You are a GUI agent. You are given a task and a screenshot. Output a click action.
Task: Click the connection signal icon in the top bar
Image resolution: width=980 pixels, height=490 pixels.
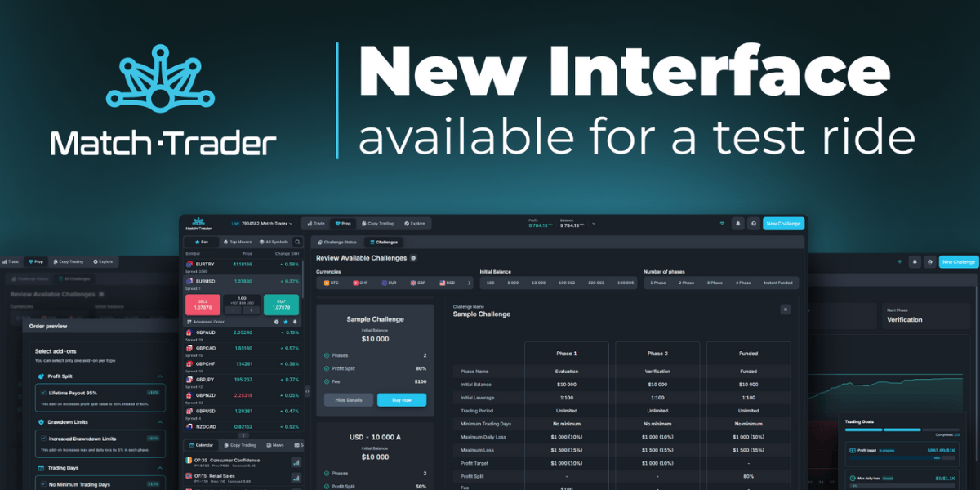point(722,224)
